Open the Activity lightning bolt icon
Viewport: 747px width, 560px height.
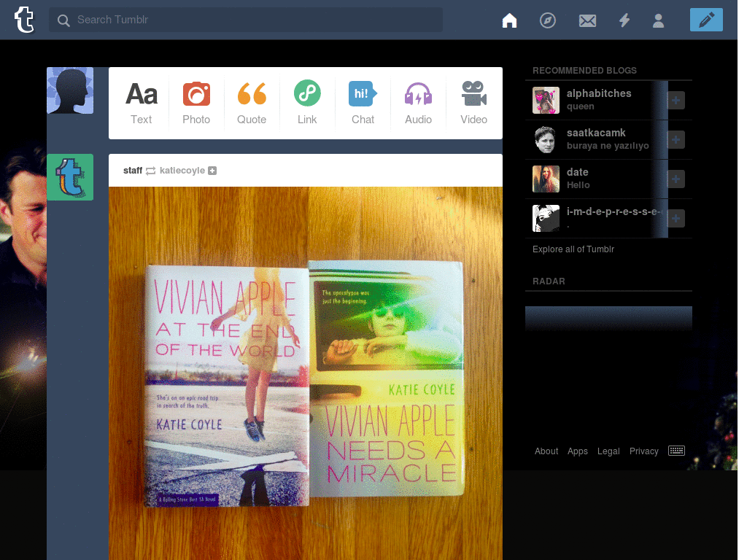click(624, 20)
